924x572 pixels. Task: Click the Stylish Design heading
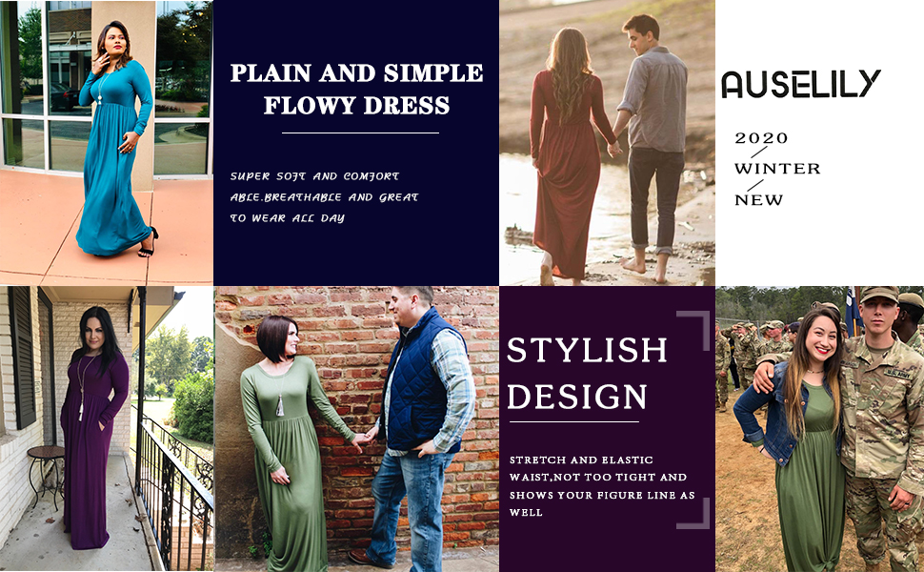point(587,374)
